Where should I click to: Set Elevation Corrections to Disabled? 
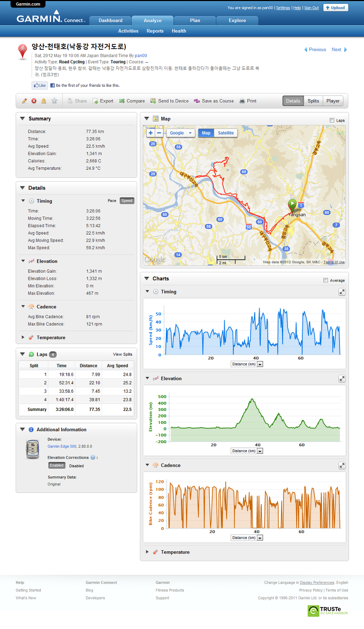[76, 466]
